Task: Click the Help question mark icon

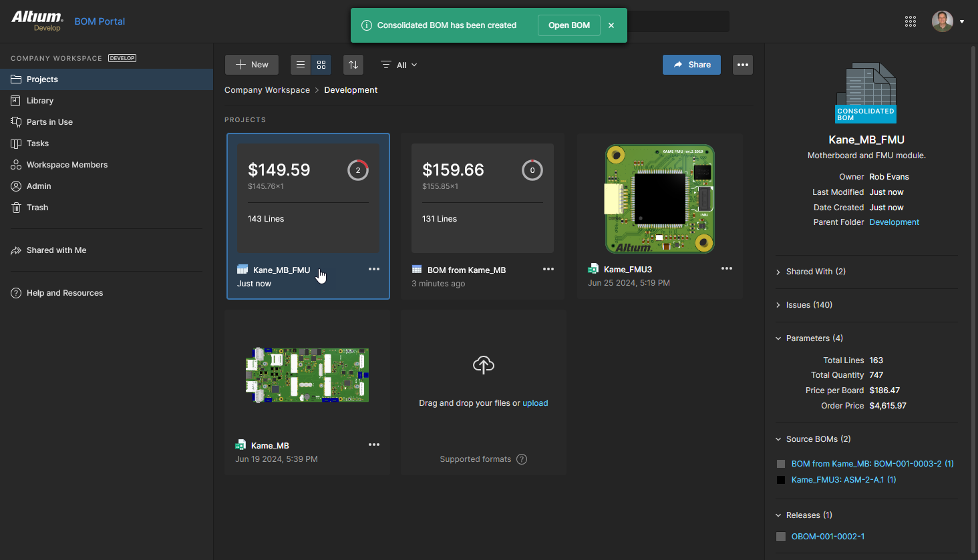Action: 16,293
